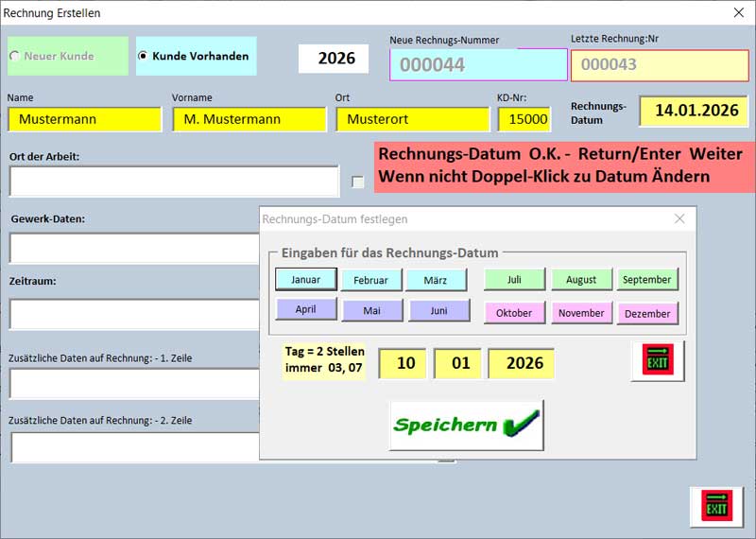The height and width of the screenshot is (539, 756).
Task: Close the Rechnungs-Datum festlegen dialog
Action: point(679,218)
